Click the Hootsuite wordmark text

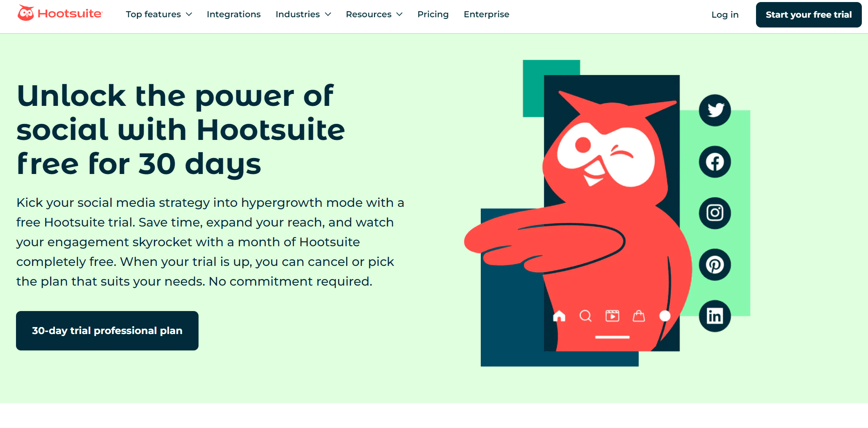click(69, 14)
